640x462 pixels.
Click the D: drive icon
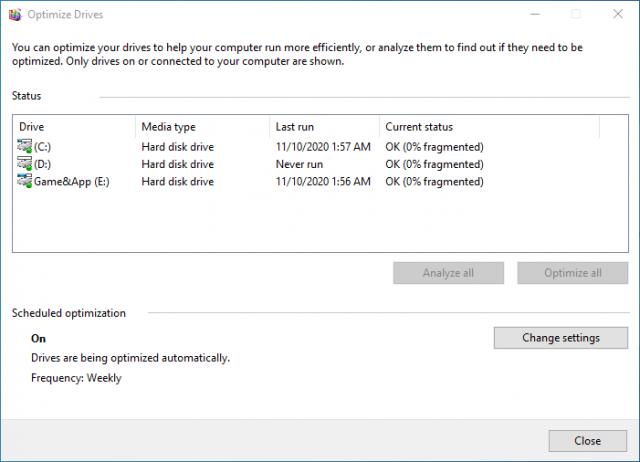[25, 164]
